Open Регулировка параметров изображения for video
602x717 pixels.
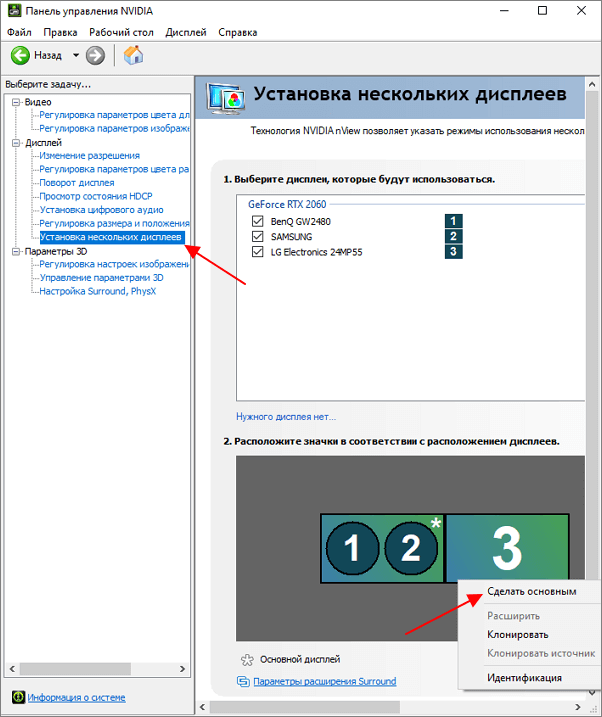coord(114,128)
